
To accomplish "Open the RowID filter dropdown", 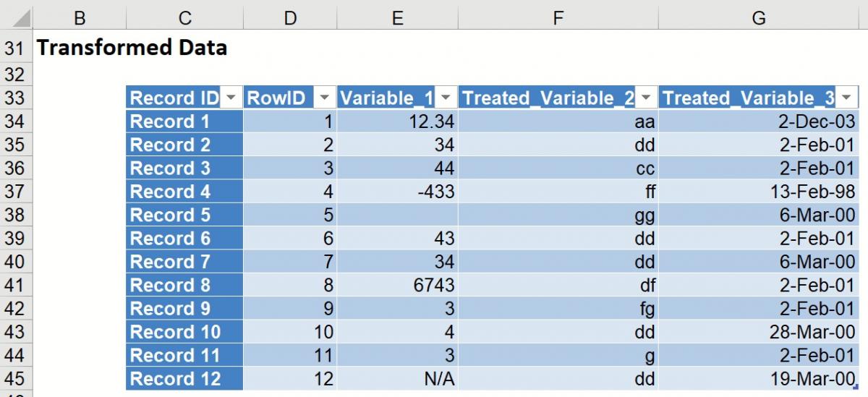I will 325,98.
